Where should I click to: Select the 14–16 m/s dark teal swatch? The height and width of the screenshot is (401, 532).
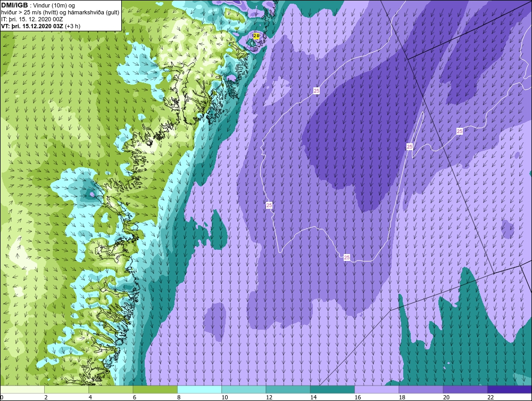point(332,389)
